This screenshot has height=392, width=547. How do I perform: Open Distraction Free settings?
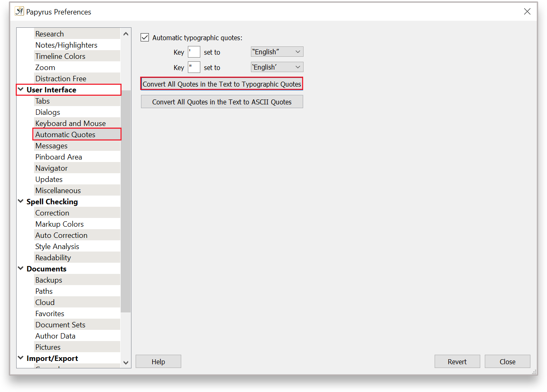77,78
